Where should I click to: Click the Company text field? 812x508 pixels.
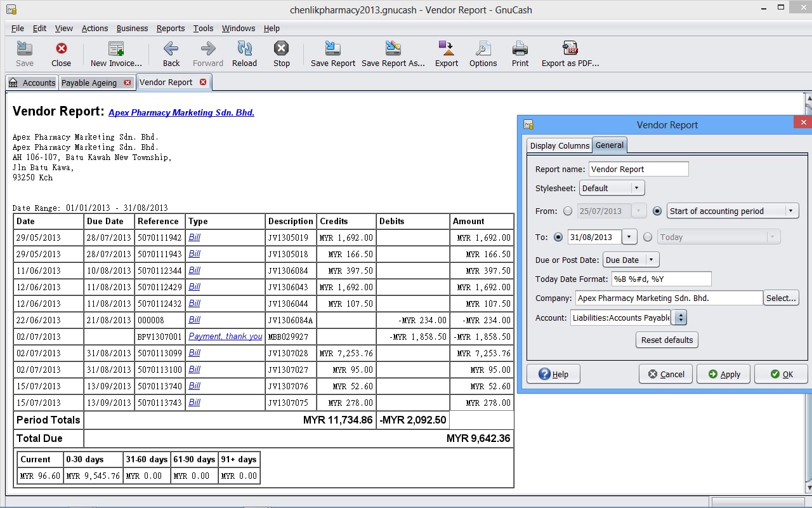click(669, 298)
